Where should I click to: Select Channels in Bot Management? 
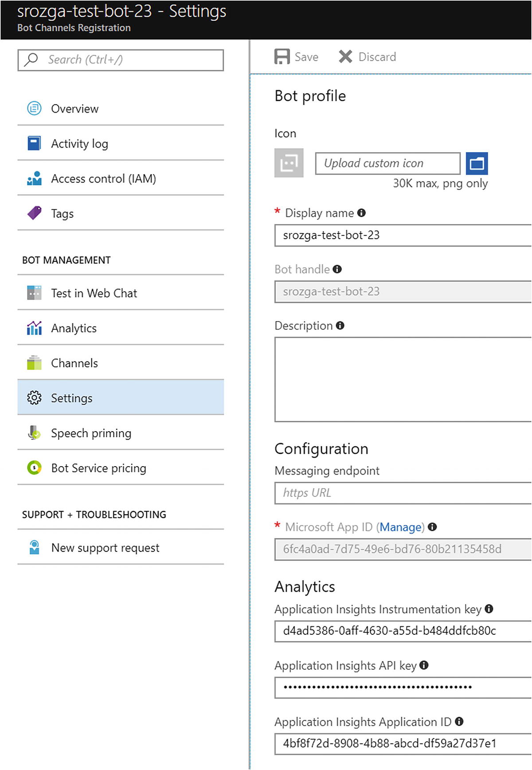74,363
